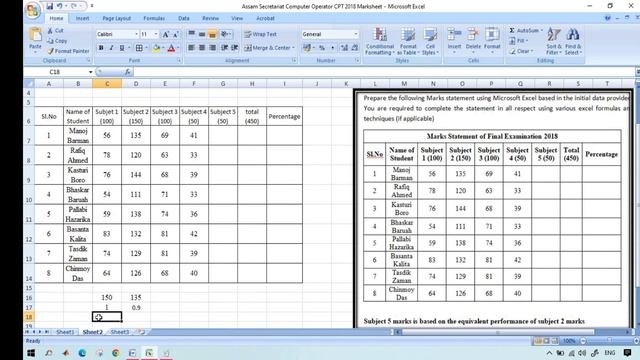Open the font size dropdown
The image size is (640, 360).
pos(156,34)
